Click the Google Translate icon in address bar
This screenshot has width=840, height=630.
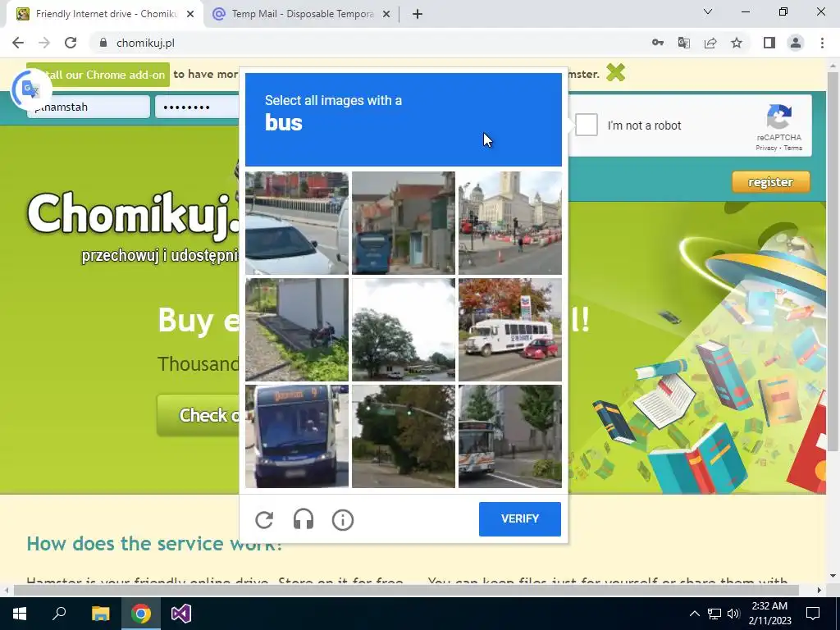pyautogui.click(x=684, y=43)
